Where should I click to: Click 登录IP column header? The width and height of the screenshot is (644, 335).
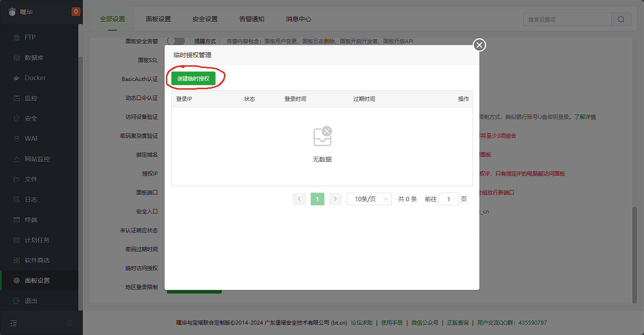pos(184,99)
